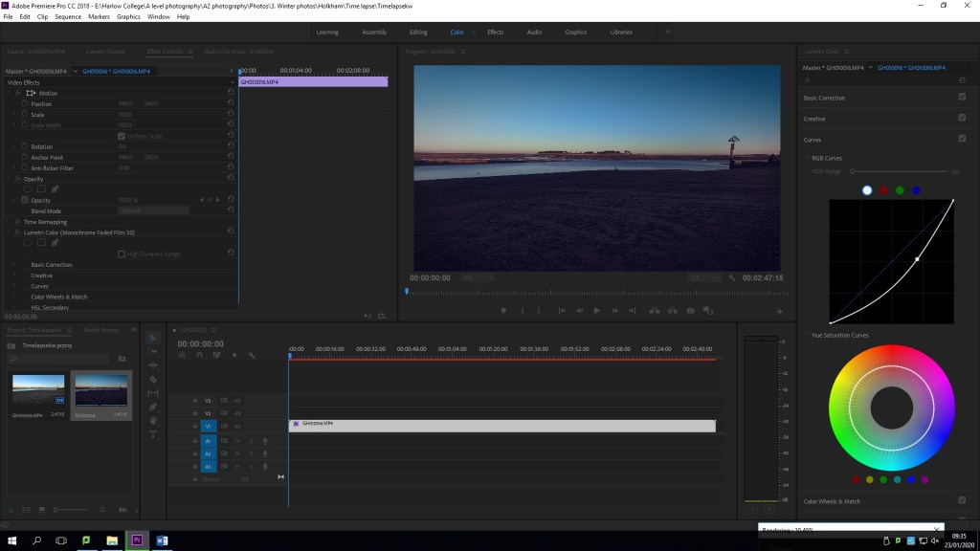Switch to the Audio workspace tab

pyautogui.click(x=534, y=32)
